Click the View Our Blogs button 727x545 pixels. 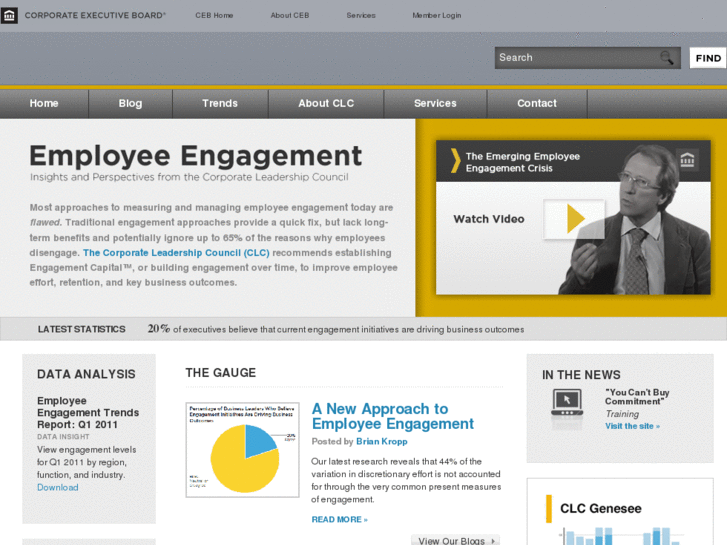pyautogui.click(x=455, y=540)
